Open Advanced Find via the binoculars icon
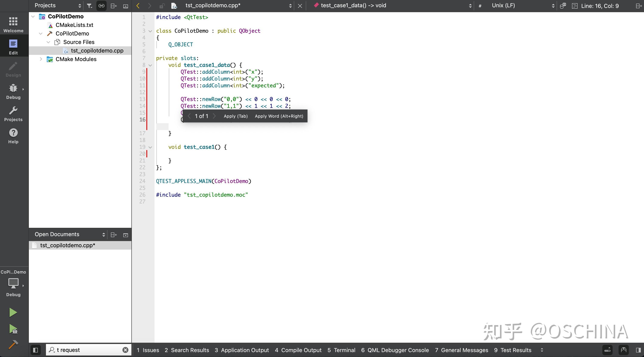 [x=623, y=350]
